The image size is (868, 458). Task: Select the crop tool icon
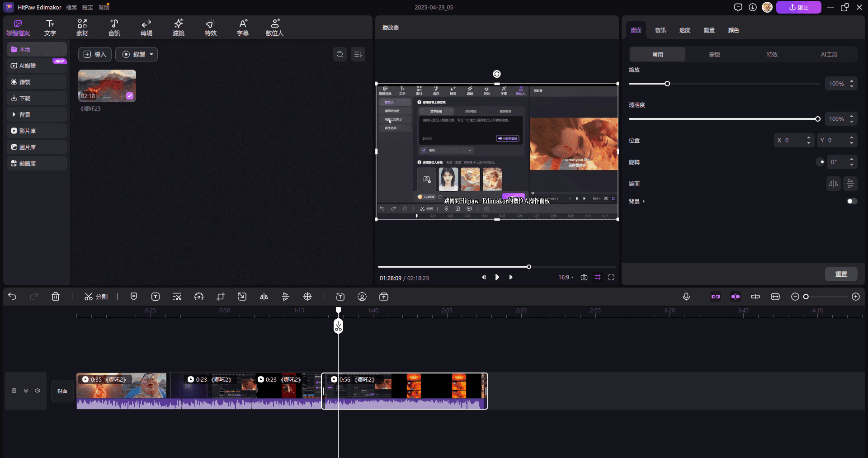(x=221, y=297)
